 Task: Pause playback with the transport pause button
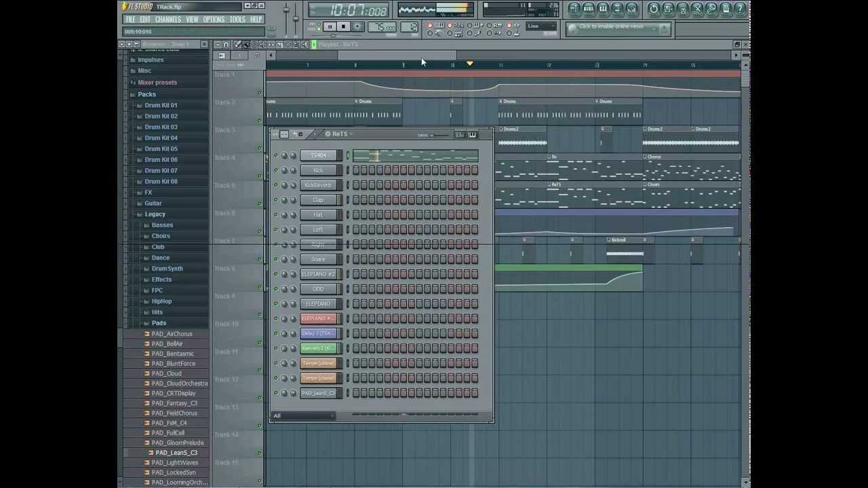pos(330,27)
